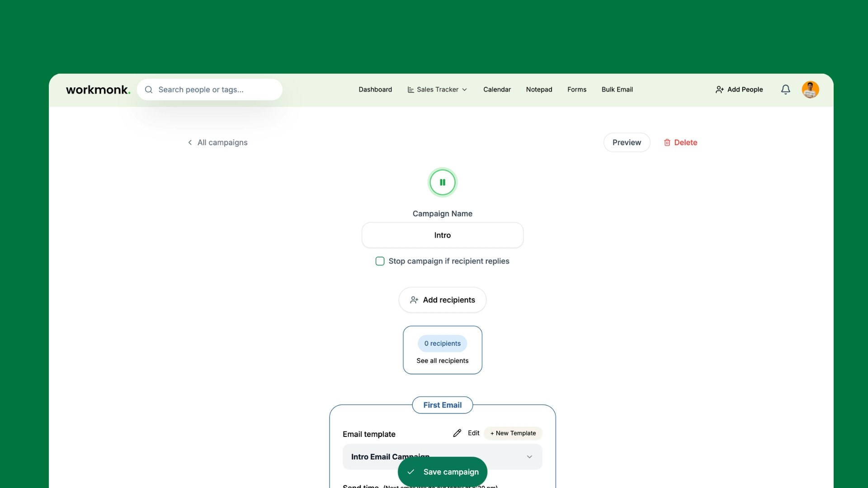Click the See all recipients link
This screenshot has width=868, height=488.
click(443, 361)
